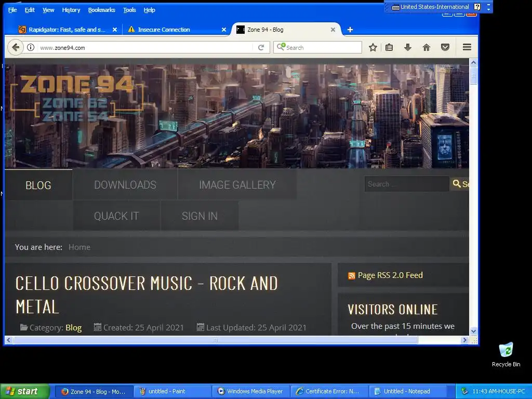Open the Windows Start menu
The height and width of the screenshot is (399, 532).
25,392
